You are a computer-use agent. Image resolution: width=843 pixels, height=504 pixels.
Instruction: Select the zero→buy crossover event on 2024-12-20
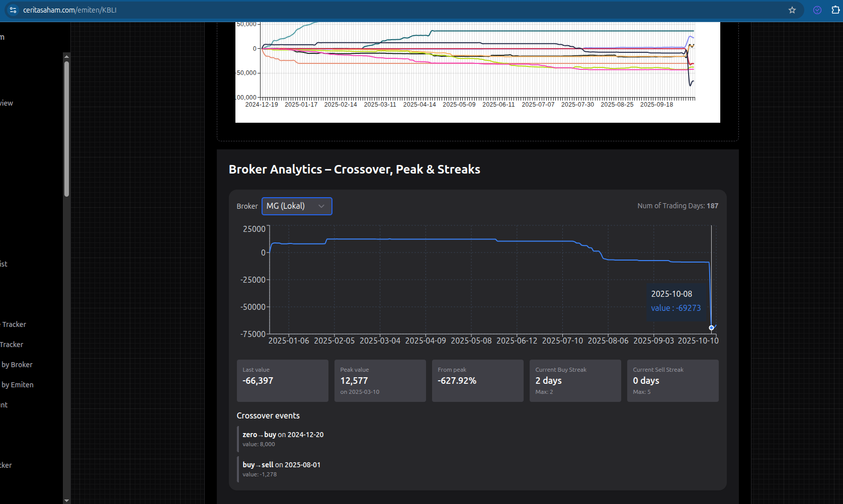[283, 439]
